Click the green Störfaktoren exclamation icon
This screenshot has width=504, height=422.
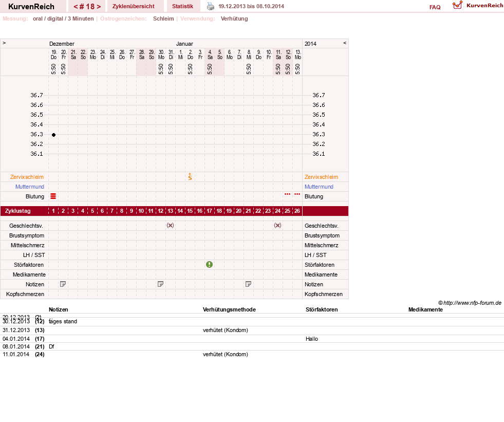pos(209,264)
